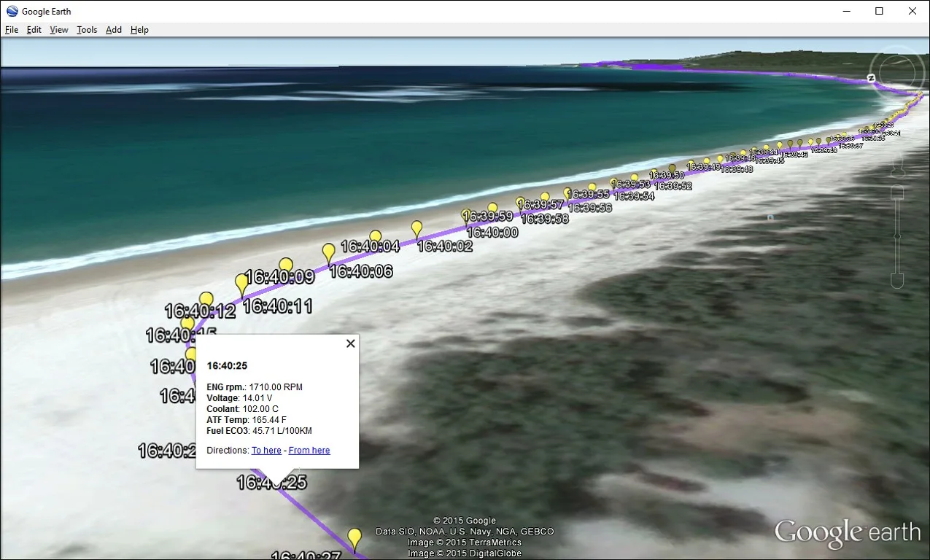Click the zoom-out end of zoom slider
The image size is (930, 560).
click(897, 280)
